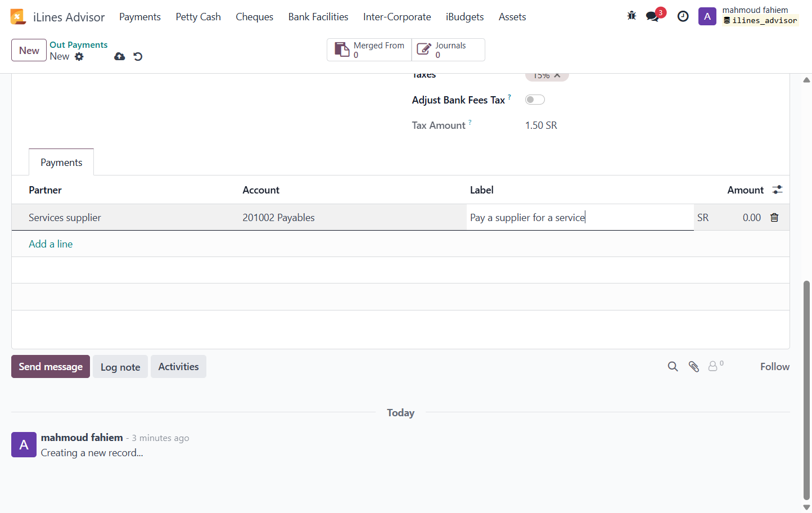Open the activities clock icon

(x=683, y=16)
